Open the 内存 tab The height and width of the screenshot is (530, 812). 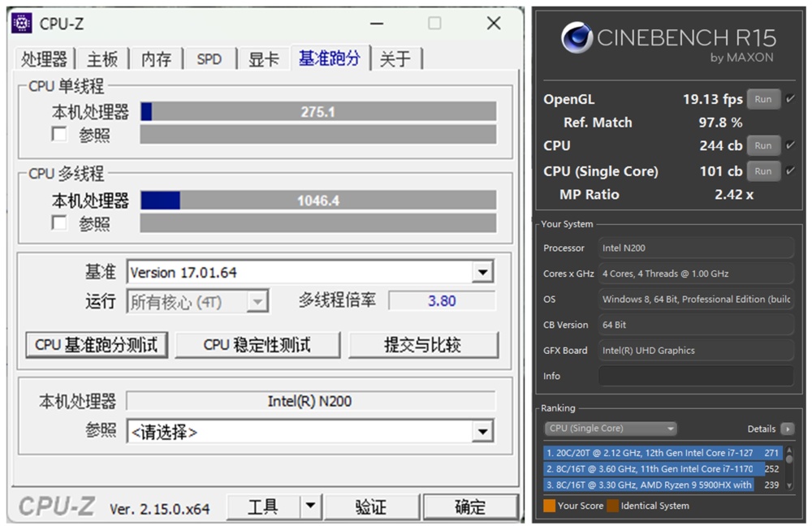[x=157, y=59]
